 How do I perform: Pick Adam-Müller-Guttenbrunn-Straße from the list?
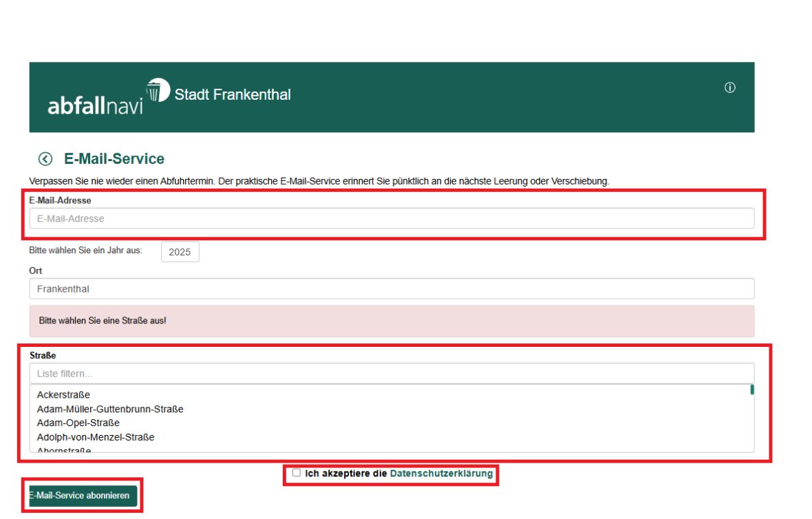(110, 409)
